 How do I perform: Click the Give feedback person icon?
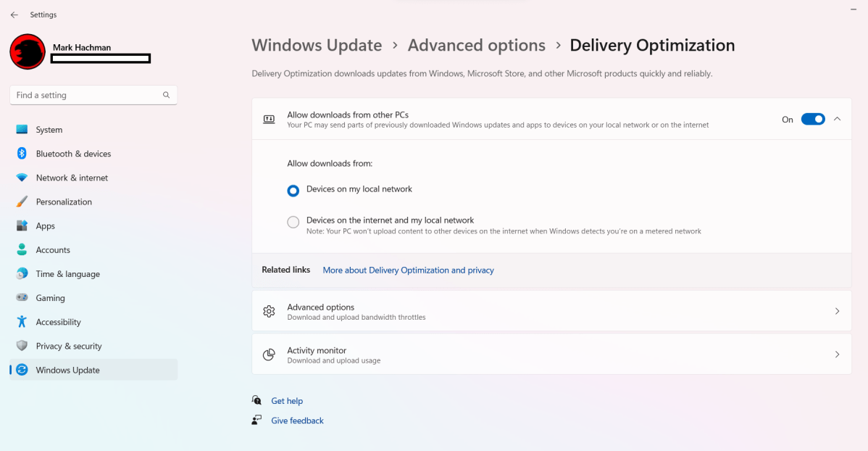pos(256,420)
